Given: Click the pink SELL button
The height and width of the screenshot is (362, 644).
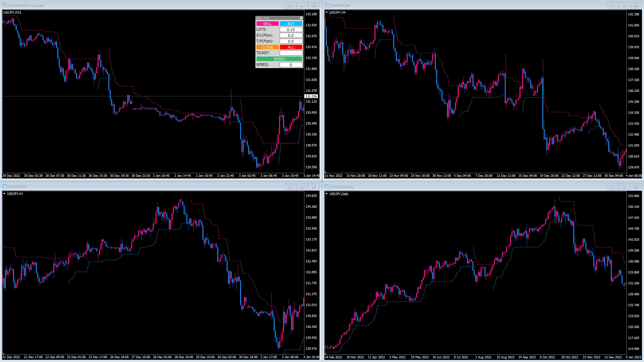Looking at the screenshot, I should pyautogui.click(x=267, y=24).
